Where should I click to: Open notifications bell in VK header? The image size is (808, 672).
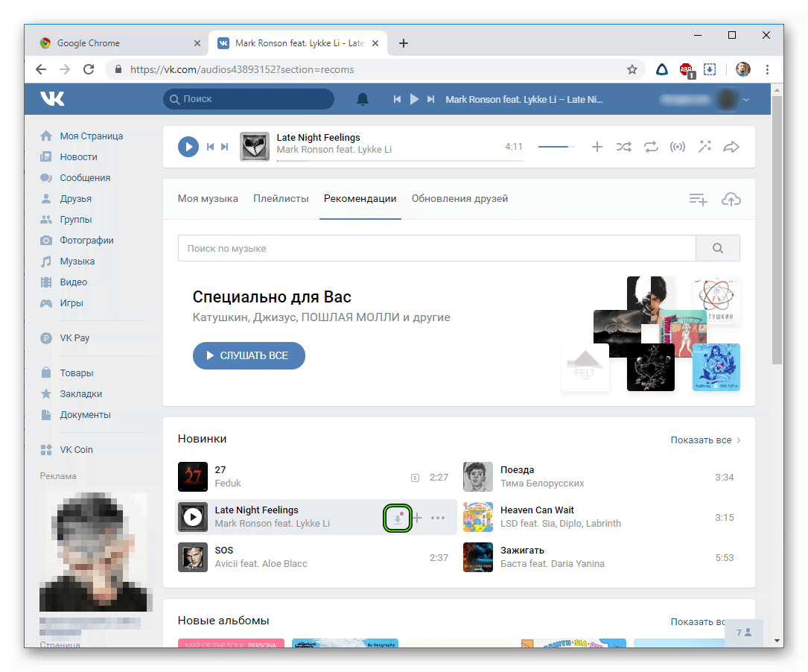tap(363, 99)
